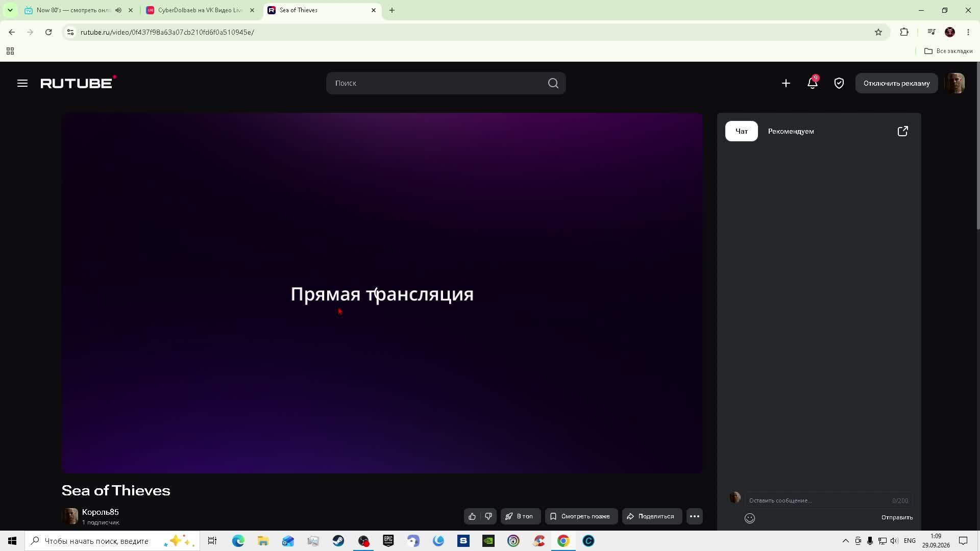Click the chat message input field

[829, 500]
